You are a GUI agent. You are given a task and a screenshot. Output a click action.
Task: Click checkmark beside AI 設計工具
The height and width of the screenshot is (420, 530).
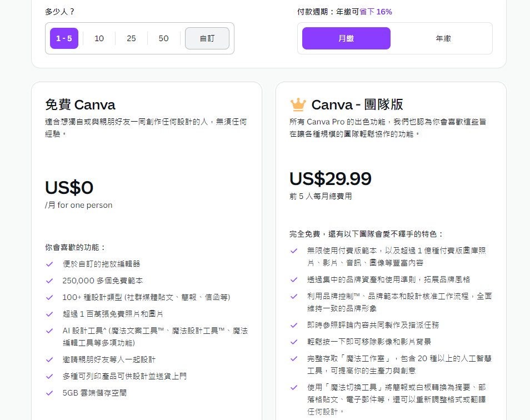point(49,331)
